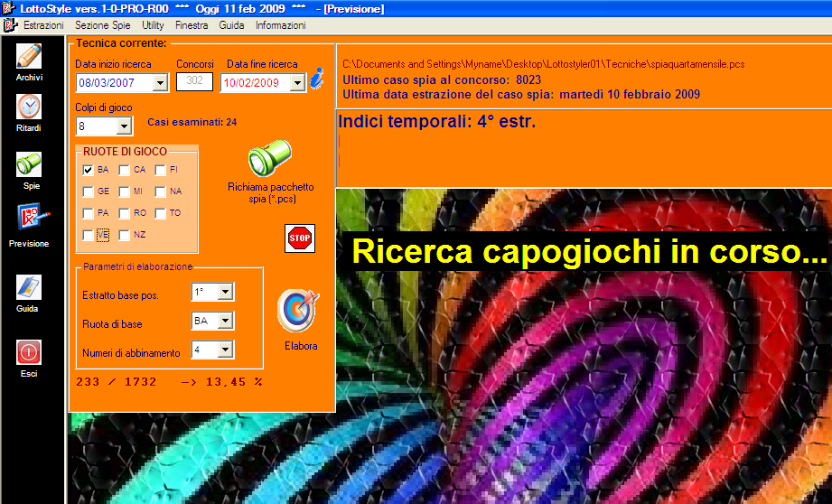Open the Ritardi clock icon

pyautogui.click(x=29, y=107)
